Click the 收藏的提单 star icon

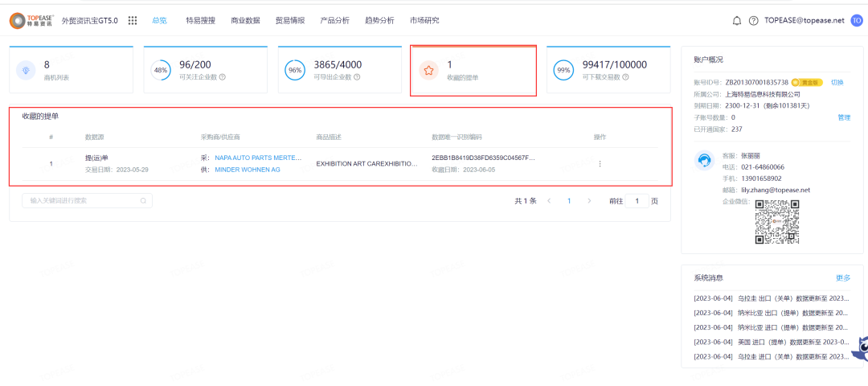[428, 70]
